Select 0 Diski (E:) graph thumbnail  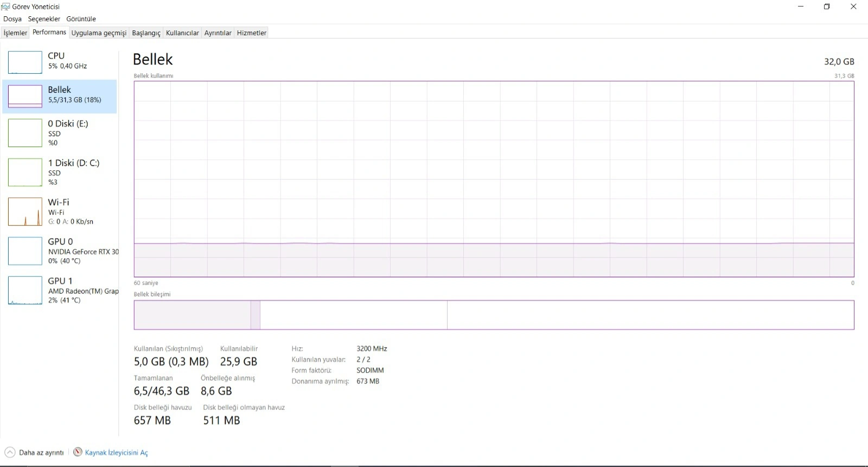click(x=25, y=133)
